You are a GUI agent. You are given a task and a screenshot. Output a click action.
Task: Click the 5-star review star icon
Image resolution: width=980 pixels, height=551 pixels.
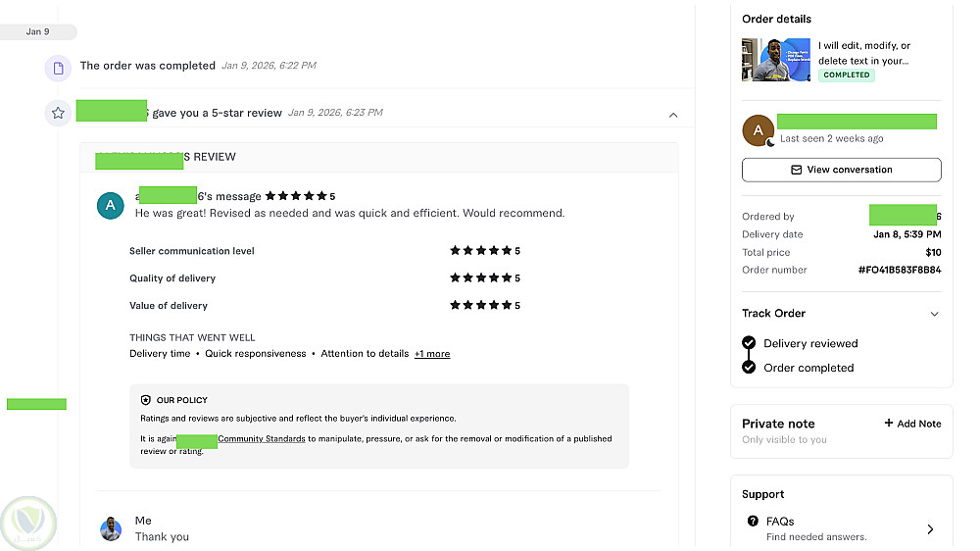coord(58,113)
